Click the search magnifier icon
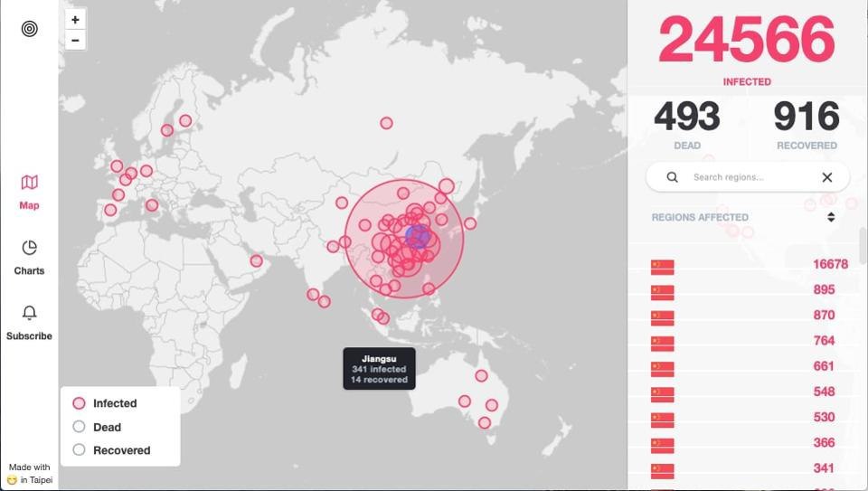Image resolution: width=868 pixels, height=491 pixels. 672,177
